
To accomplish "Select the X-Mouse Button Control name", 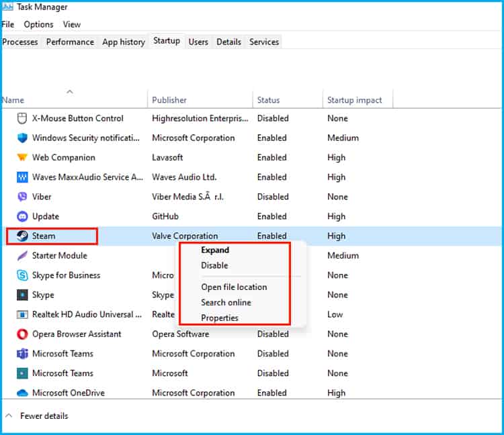I will 77,118.
